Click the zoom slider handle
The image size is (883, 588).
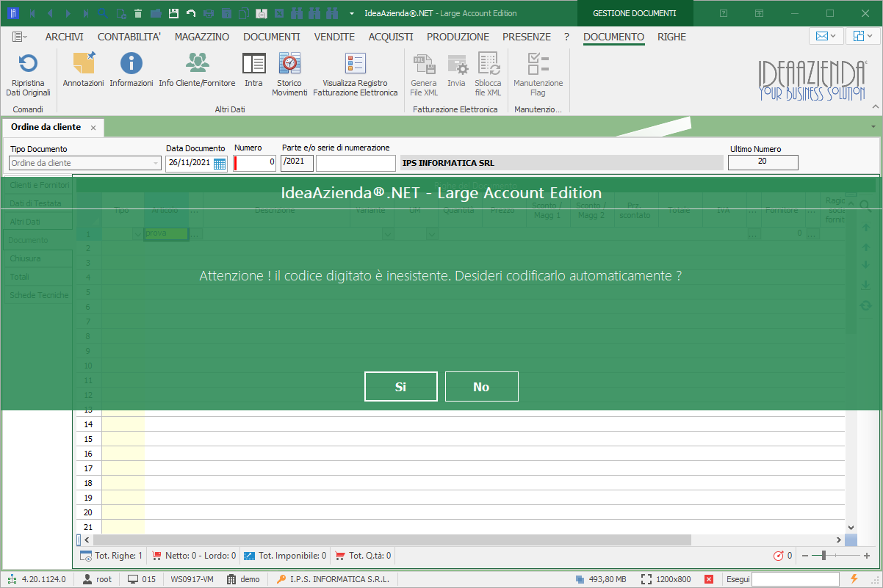[824, 556]
